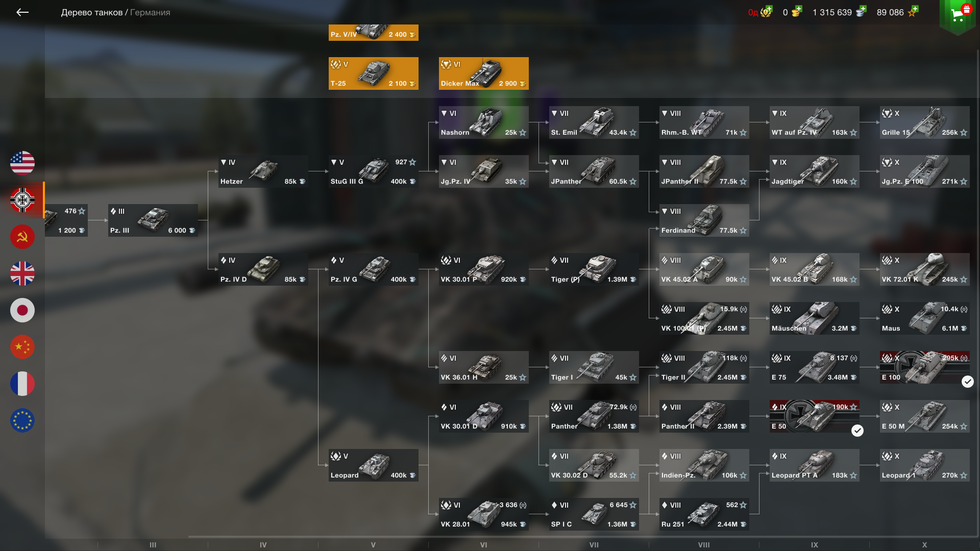Select the USA nation flag
Image resolution: width=980 pixels, height=551 pixels.
22,163
